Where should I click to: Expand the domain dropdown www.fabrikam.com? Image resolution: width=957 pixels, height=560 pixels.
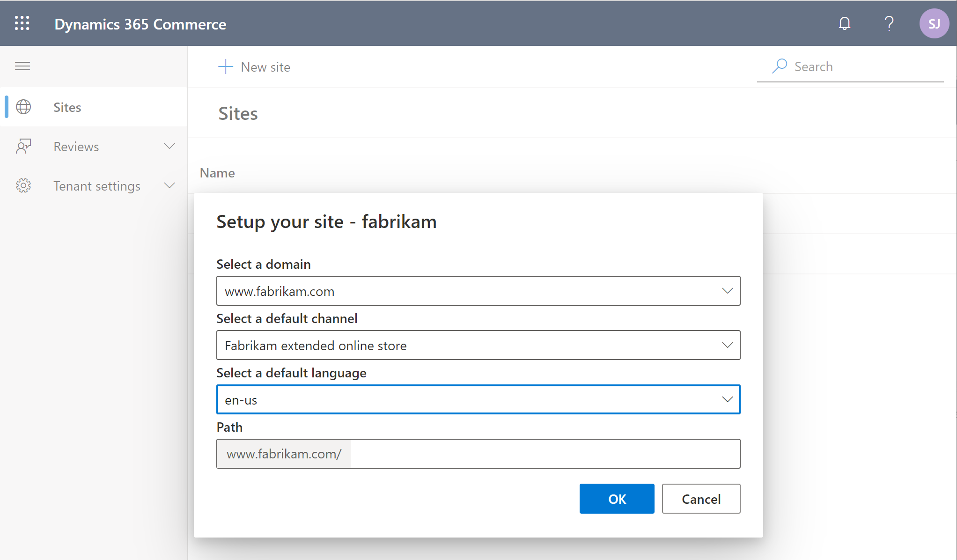(728, 290)
